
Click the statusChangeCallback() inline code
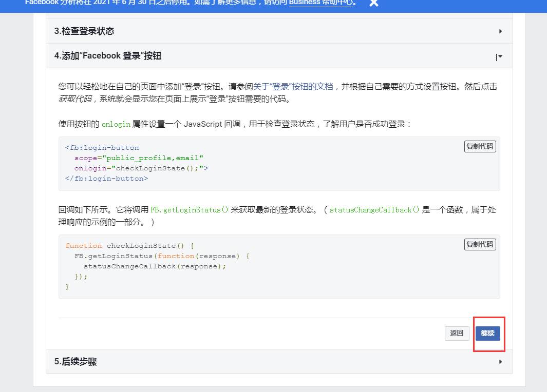(x=374, y=210)
